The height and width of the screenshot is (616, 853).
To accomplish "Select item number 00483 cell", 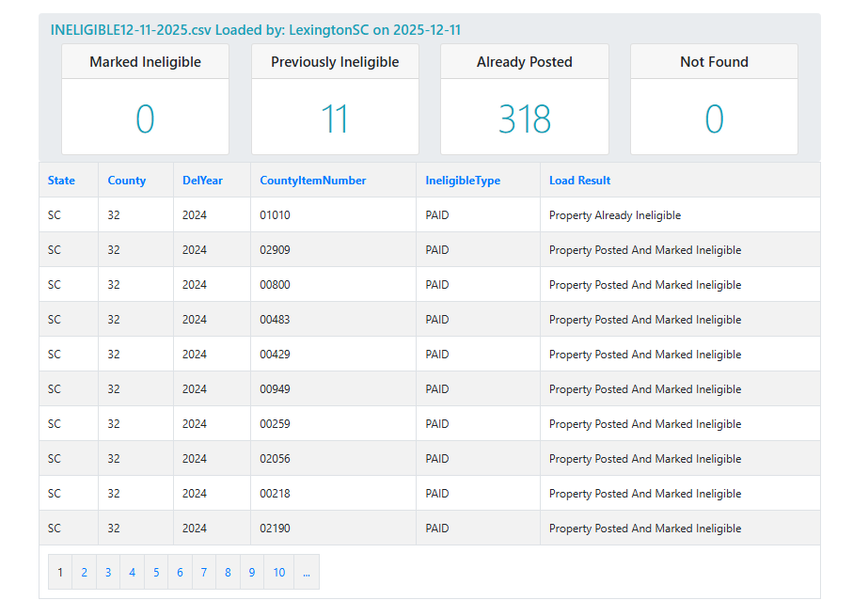I will (x=334, y=320).
